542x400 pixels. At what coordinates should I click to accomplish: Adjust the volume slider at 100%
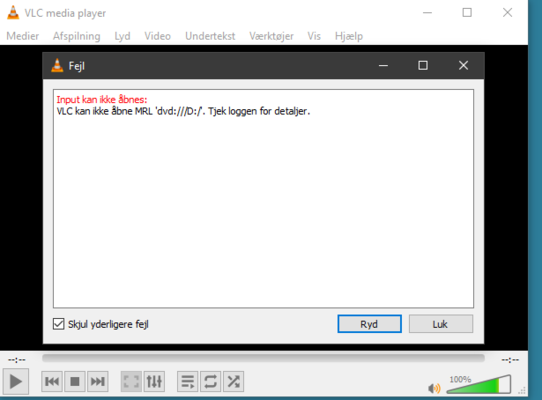(x=479, y=384)
